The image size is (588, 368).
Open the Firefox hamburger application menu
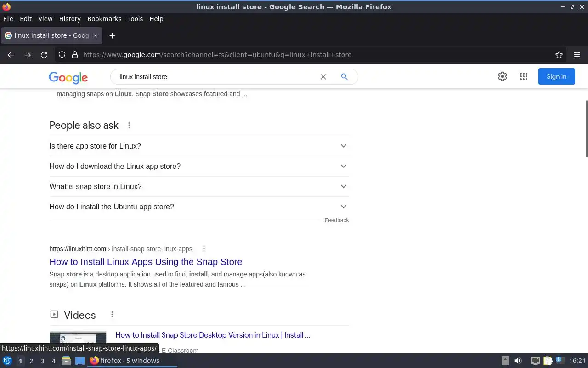pyautogui.click(x=577, y=55)
